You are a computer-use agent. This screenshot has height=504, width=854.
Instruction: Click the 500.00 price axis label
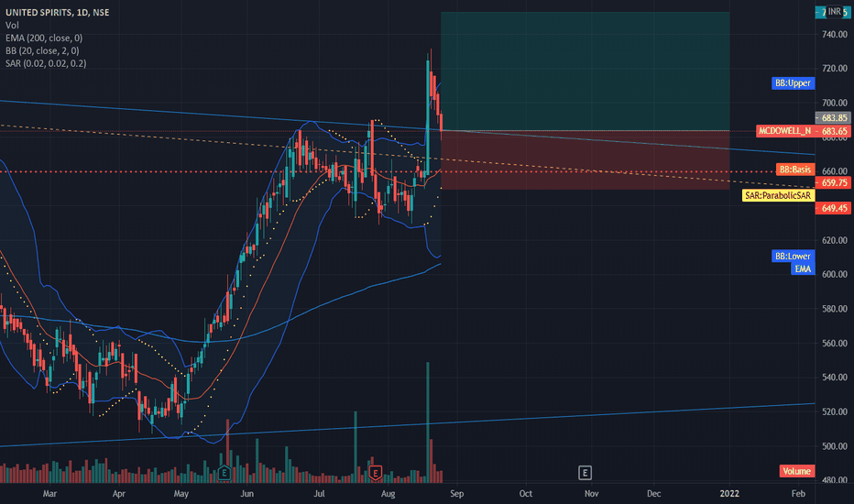[835, 446]
